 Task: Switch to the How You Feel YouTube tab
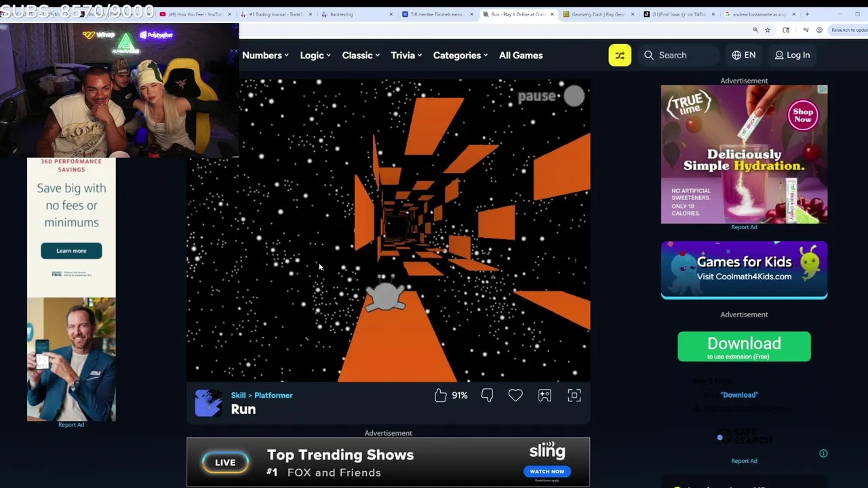pyautogui.click(x=193, y=14)
